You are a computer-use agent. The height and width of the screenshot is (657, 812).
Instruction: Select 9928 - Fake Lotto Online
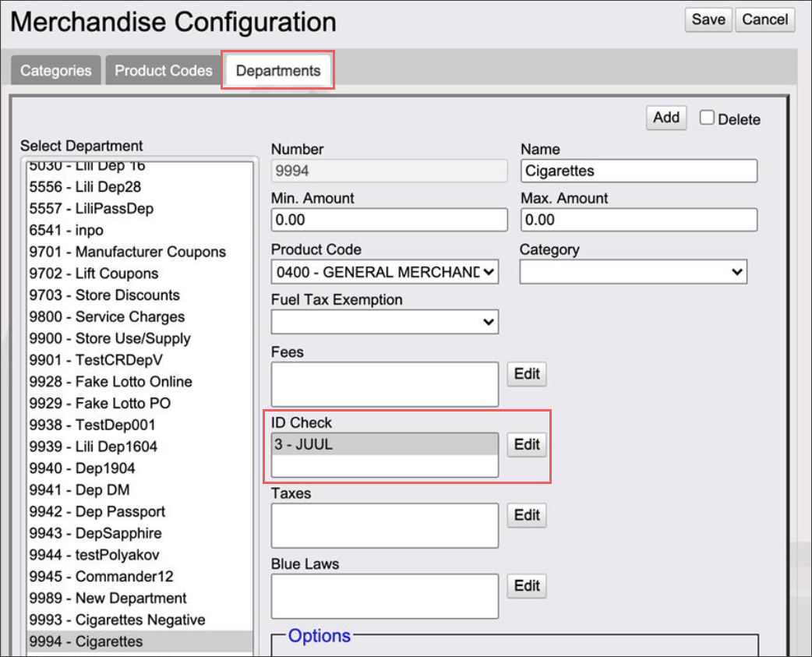click(139, 382)
